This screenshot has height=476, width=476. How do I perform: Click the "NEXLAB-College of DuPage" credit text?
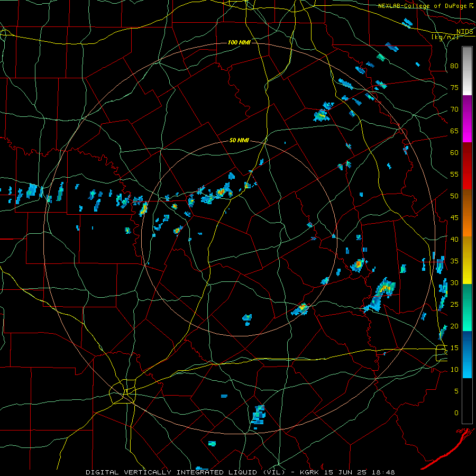tap(423, 6)
